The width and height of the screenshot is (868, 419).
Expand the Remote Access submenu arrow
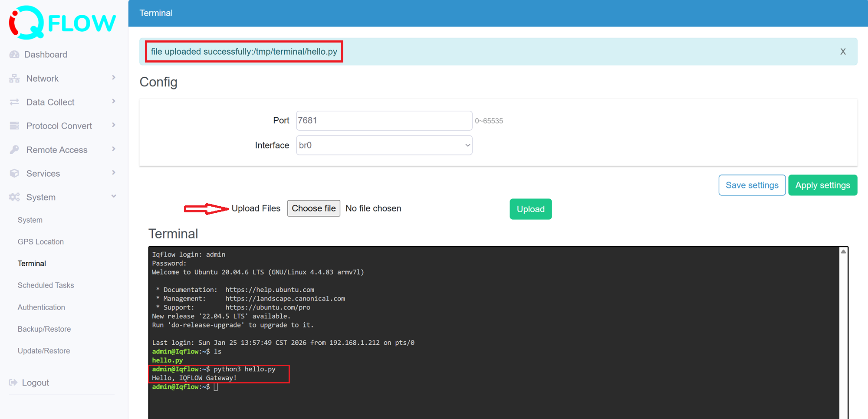pos(114,149)
